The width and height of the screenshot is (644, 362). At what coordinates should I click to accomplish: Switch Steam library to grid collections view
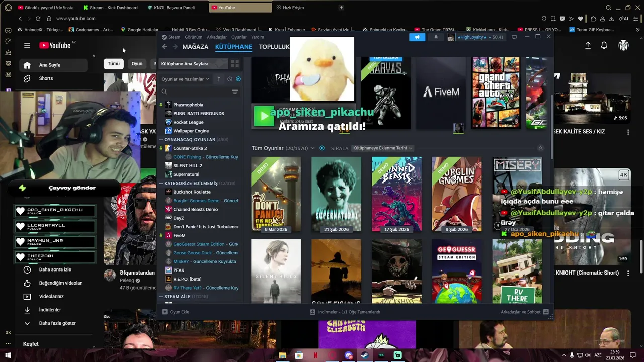pos(235,64)
